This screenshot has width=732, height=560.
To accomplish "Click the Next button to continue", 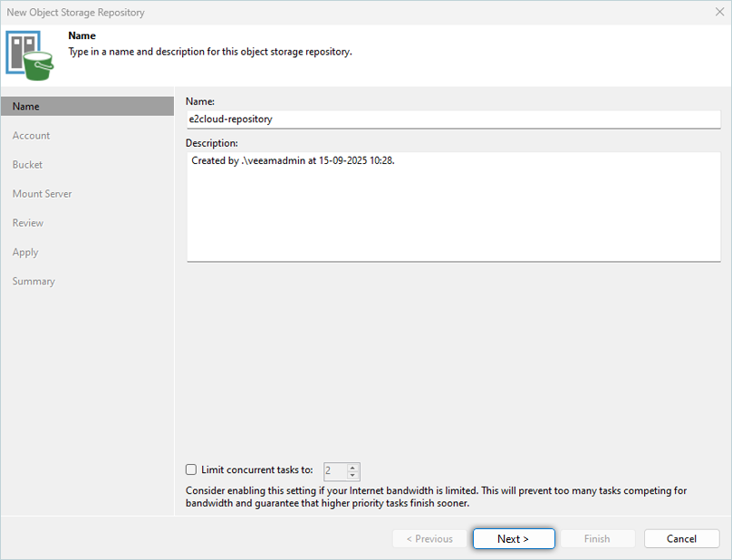I will [x=513, y=538].
